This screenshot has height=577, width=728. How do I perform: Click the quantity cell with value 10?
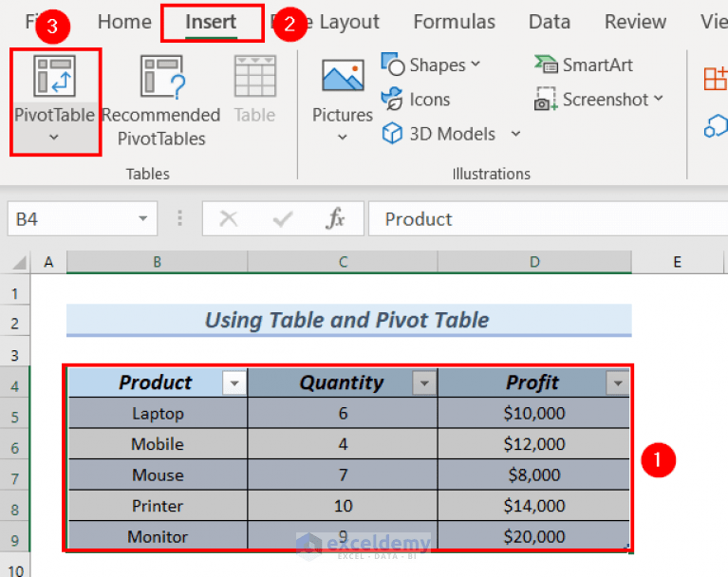pos(343,506)
